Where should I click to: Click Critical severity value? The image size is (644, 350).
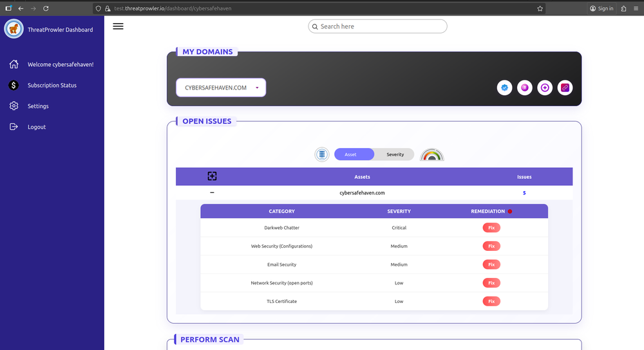399,228
